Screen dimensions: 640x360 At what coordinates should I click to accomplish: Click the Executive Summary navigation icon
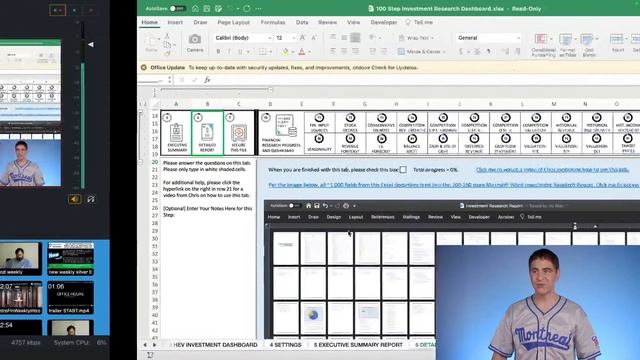[176, 133]
